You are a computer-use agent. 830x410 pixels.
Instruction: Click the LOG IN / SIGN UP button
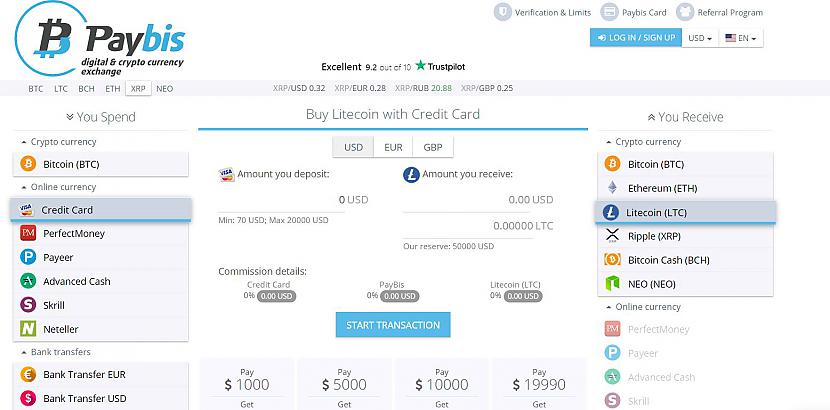636,38
